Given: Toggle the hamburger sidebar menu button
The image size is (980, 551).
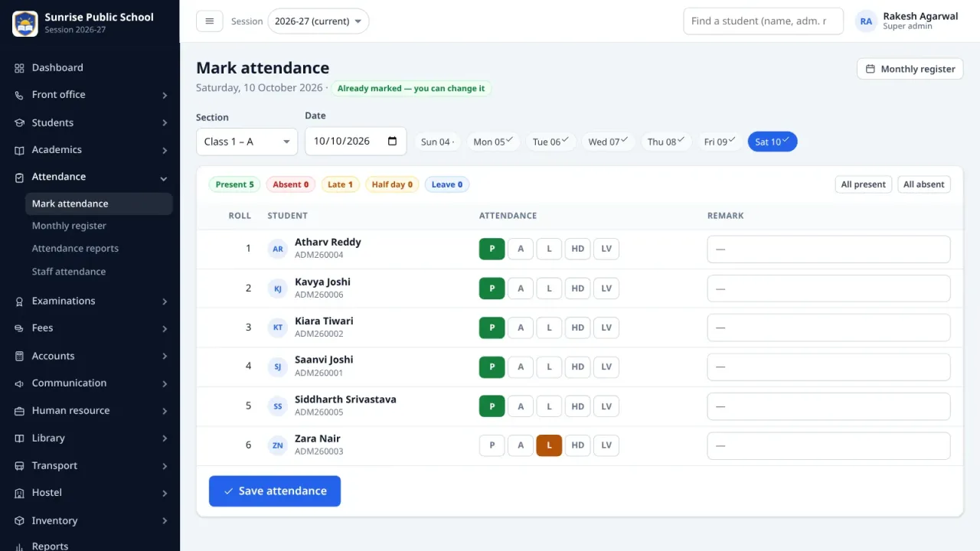Looking at the screenshot, I should [210, 21].
